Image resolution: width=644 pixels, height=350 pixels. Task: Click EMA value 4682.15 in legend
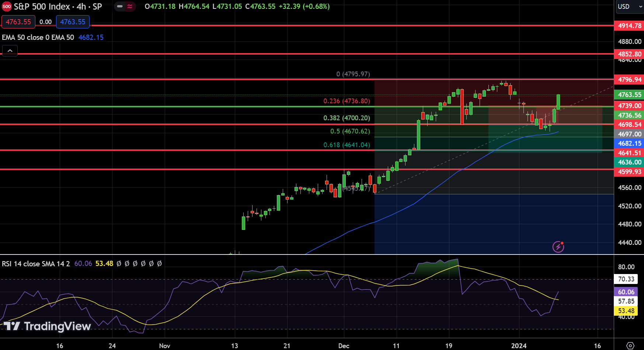[91, 37]
